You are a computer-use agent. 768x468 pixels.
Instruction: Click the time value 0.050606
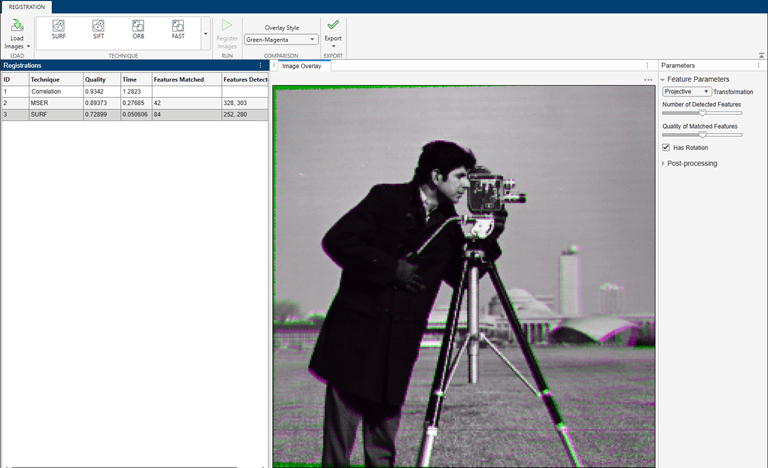pos(135,114)
